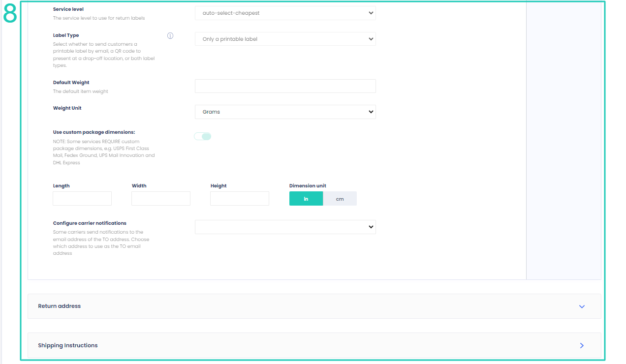Toggle Use custom package dimensions switch
The image size is (626, 364).
(x=203, y=136)
